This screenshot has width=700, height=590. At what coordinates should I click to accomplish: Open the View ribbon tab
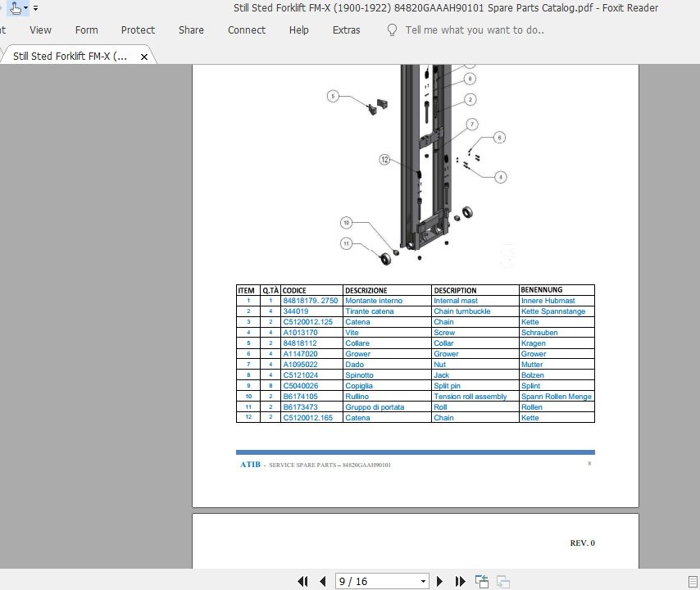click(41, 29)
